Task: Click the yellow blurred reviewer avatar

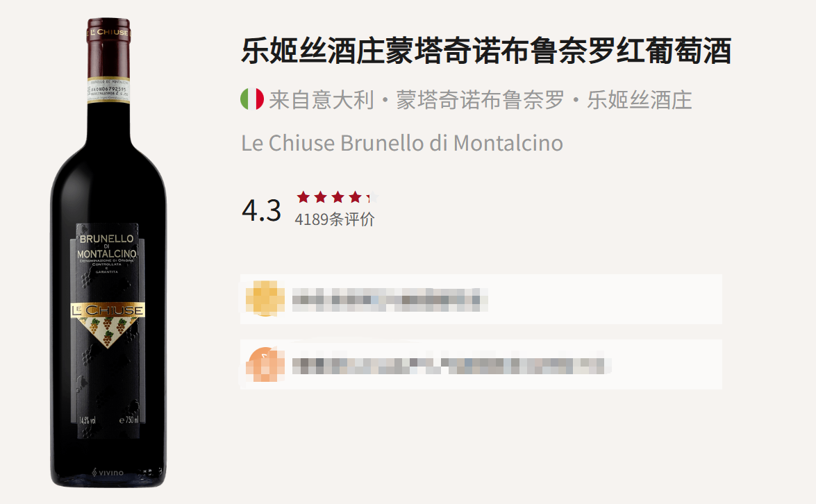Action: 265,299
